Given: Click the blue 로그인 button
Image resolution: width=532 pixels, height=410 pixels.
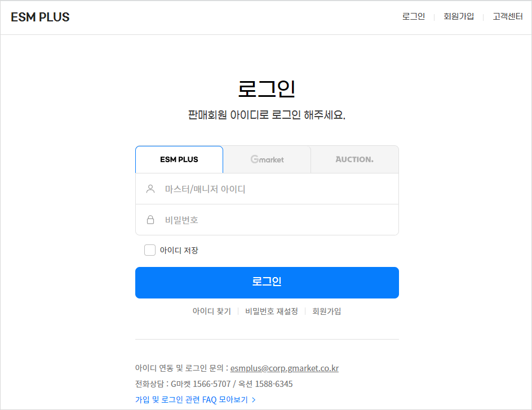Looking at the screenshot, I should click(x=267, y=283).
